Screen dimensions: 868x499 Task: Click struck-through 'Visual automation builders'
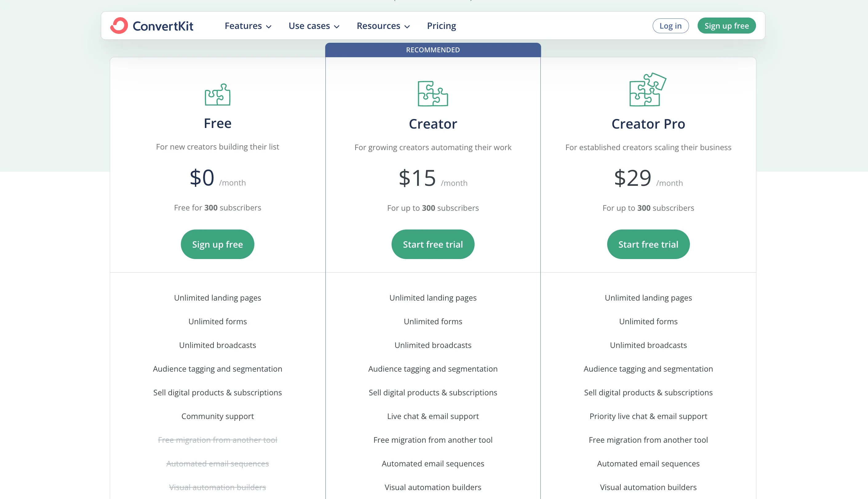pyautogui.click(x=217, y=487)
